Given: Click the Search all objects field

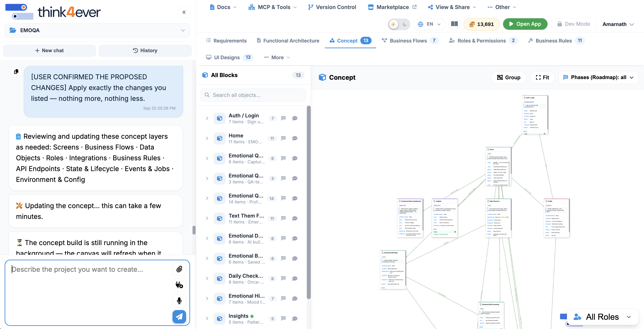Looking at the screenshot, I should [x=253, y=95].
